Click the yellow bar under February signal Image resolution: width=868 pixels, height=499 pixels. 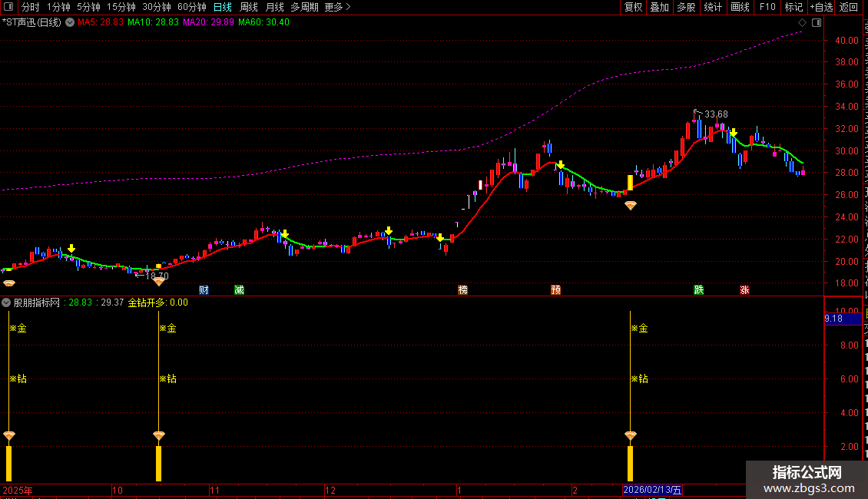[630, 464]
